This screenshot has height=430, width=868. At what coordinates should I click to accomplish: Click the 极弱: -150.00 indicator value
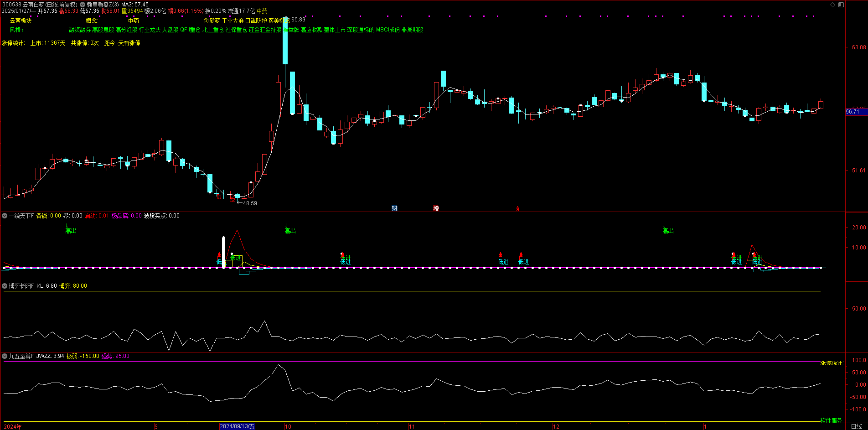[x=83, y=356]
